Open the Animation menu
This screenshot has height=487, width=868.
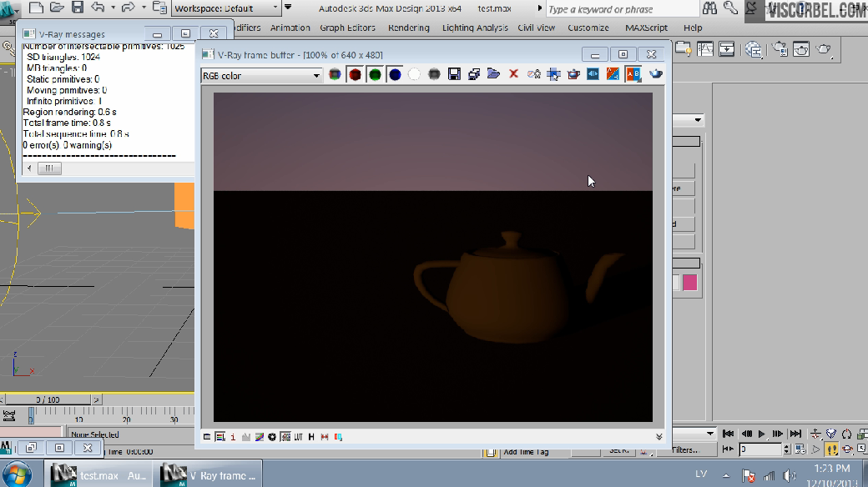tap(290, 28)
